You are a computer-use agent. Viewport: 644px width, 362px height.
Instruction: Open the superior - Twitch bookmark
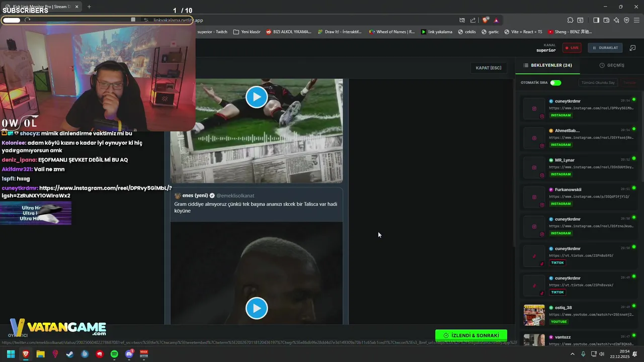[212, 32]
